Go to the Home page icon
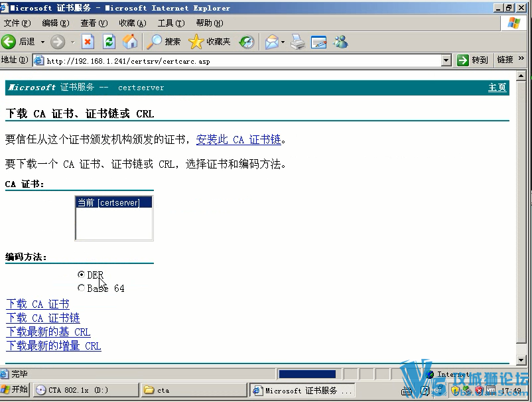The width and height of the screenshot is (532, 402). pyautogui.click(x=130, y=42)
